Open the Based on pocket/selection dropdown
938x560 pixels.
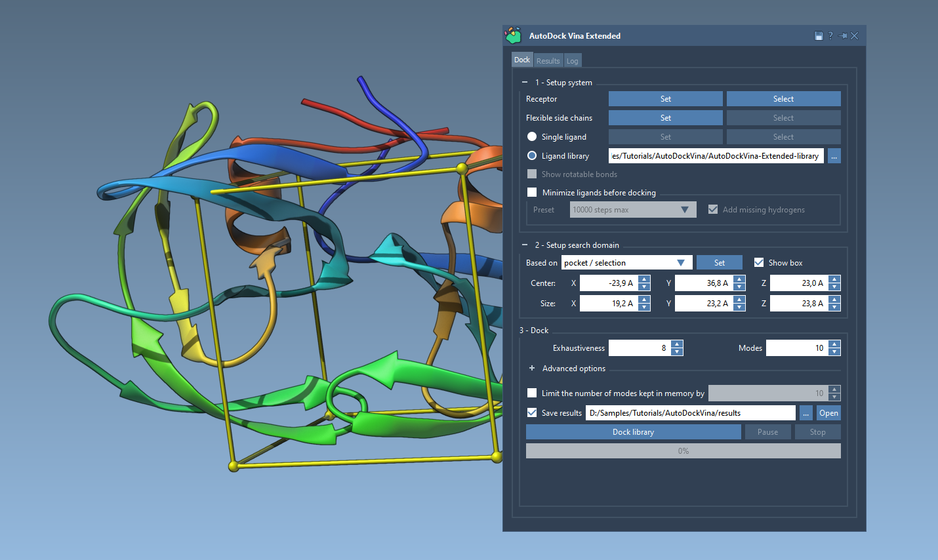tap(626, 263)
